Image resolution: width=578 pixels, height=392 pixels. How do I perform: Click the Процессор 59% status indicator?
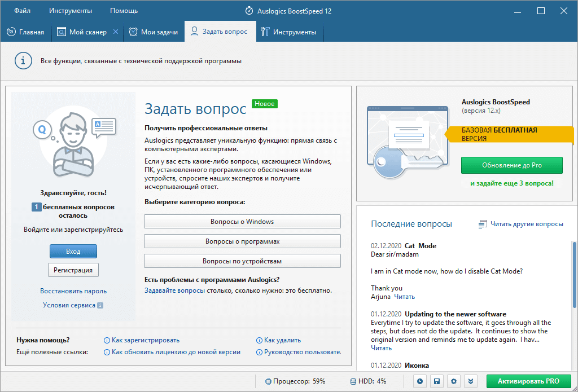coord(295,381)
